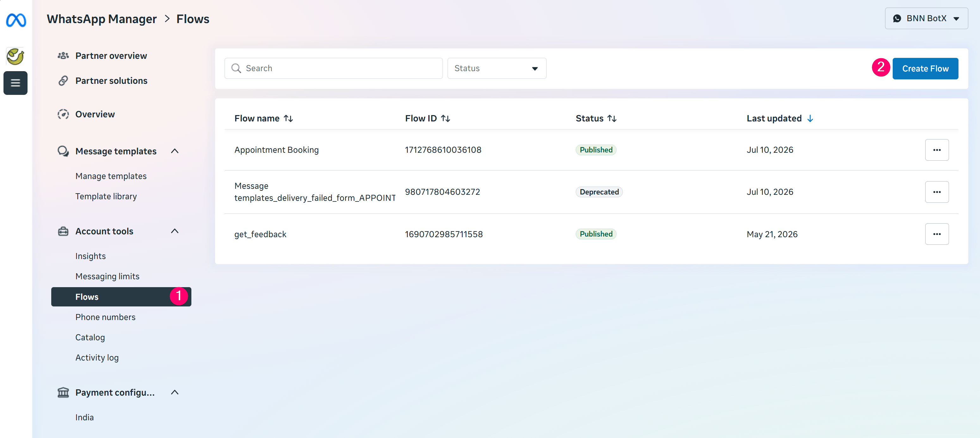Viewport: 980px width, 438px height.
Task: Open more options for Appointment Booking
Action: [937, 150]
